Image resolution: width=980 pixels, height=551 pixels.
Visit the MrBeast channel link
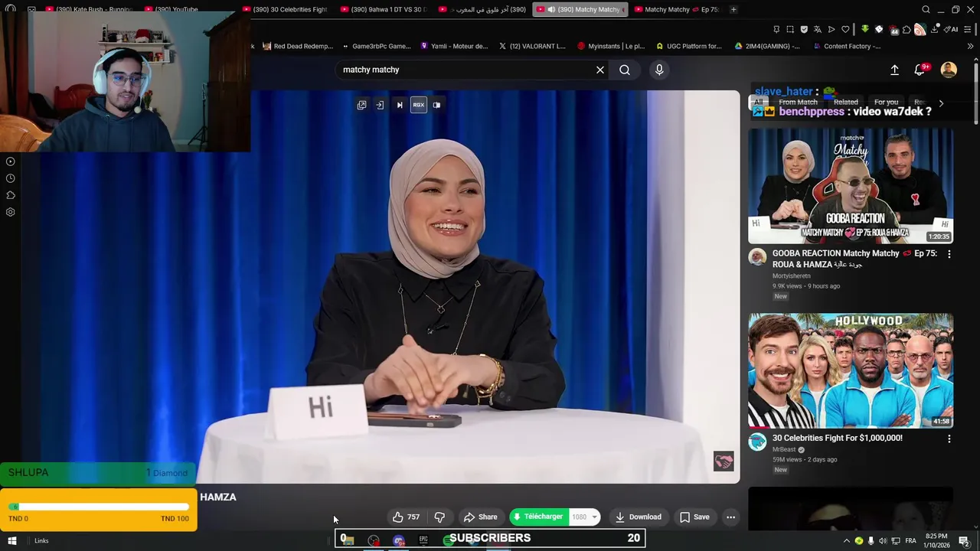(x=784, y=450)
